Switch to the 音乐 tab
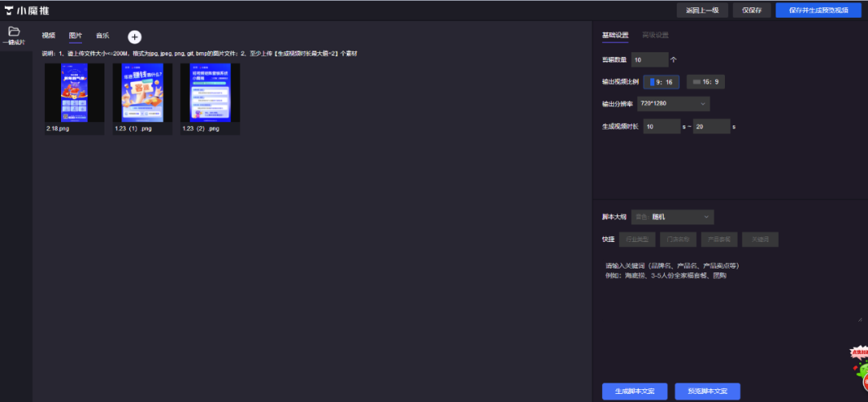Viewport: 868px width, 402px height. pos(102,36)
